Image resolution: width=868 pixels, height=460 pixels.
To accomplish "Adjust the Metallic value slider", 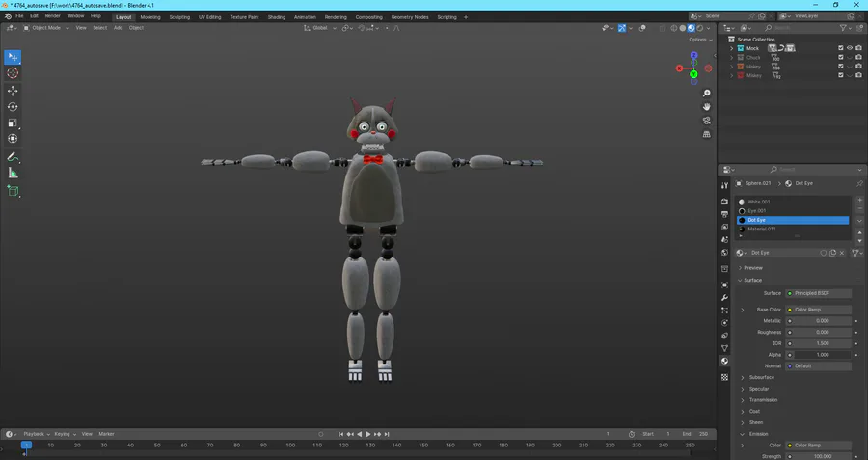I will 818,321.
